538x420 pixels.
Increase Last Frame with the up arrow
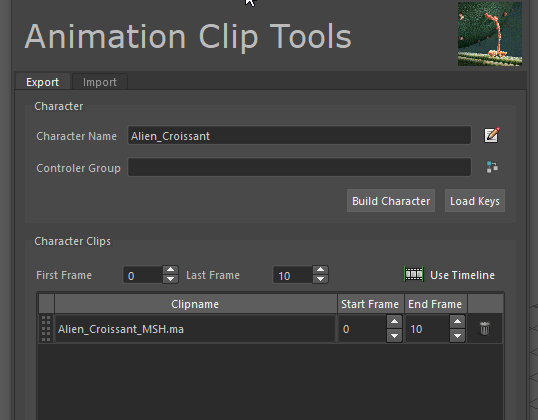pyautogui.click(x=320, y=270)
